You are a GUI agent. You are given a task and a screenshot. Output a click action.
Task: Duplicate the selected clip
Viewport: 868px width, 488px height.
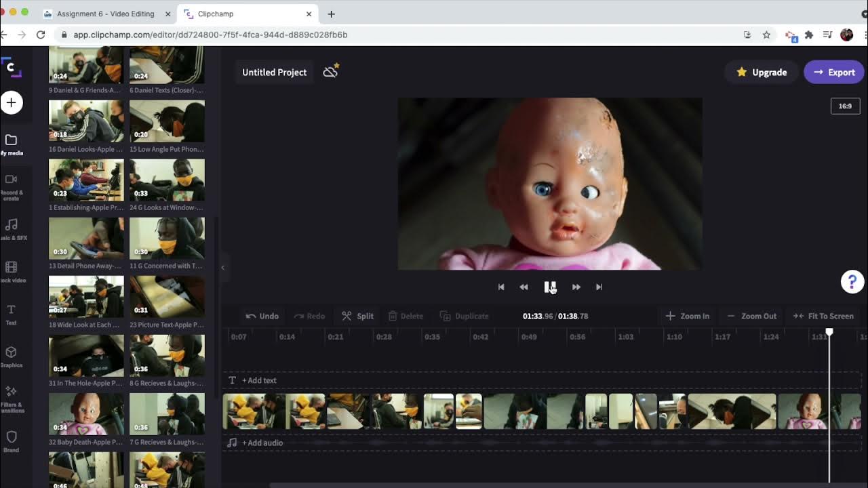tap(465, 316)
